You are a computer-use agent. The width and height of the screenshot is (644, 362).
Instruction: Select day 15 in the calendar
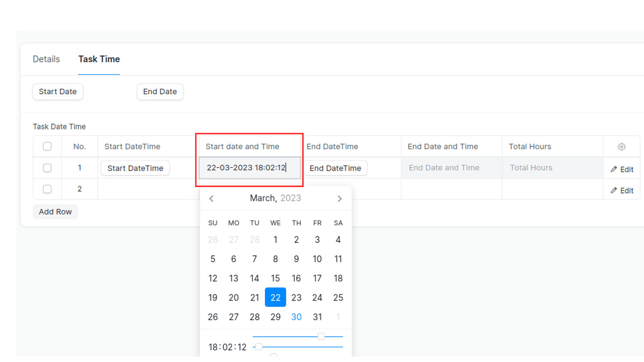click(275, 278)
